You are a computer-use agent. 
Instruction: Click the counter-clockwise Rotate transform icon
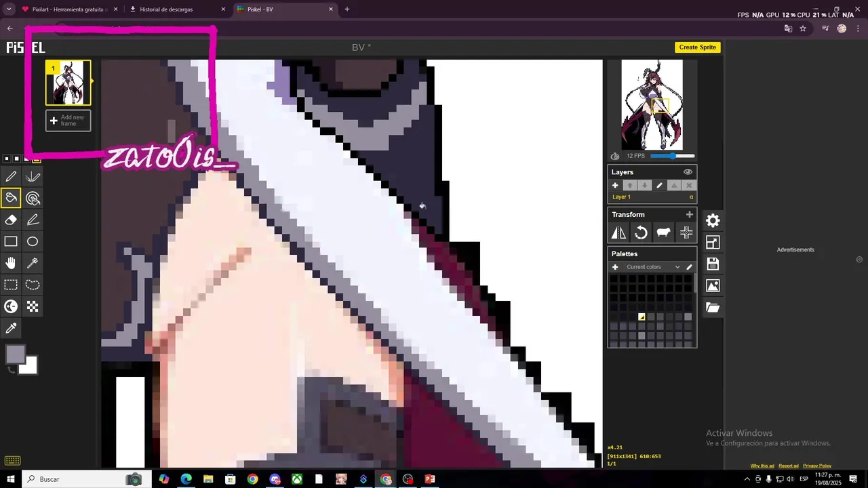pos(641,233)
